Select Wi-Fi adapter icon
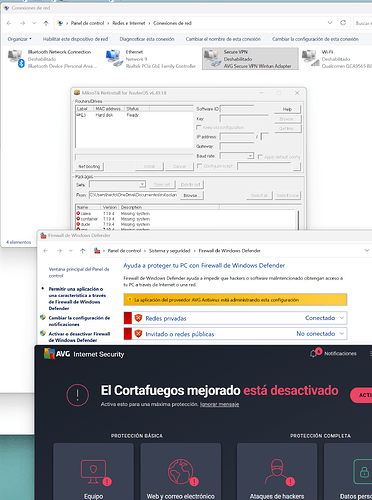 pos(310,58)
